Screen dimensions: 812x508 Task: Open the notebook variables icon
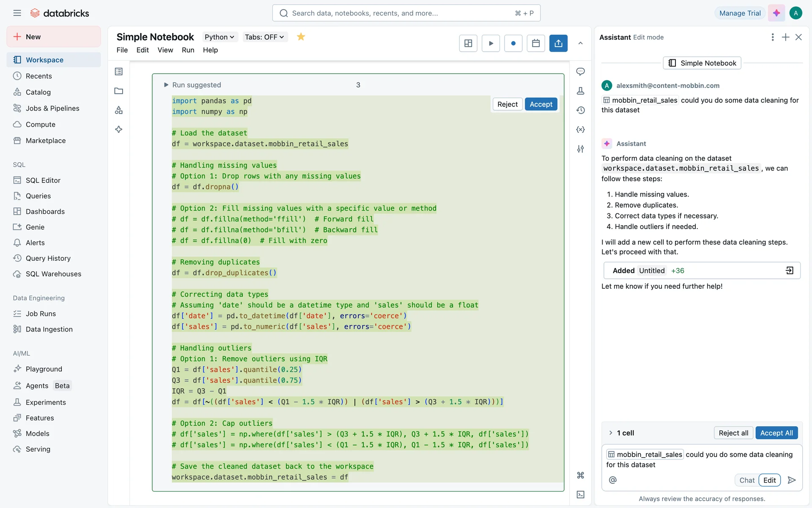click(x=580, y=130)
